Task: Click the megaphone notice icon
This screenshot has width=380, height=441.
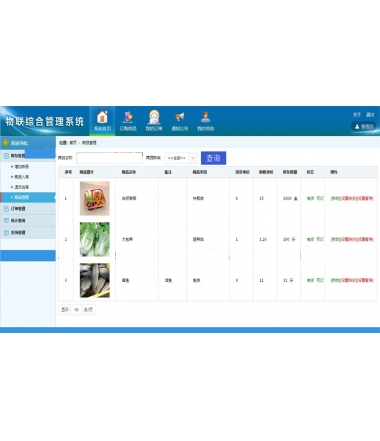Action: pyautogui.click(x=179, y=117)
